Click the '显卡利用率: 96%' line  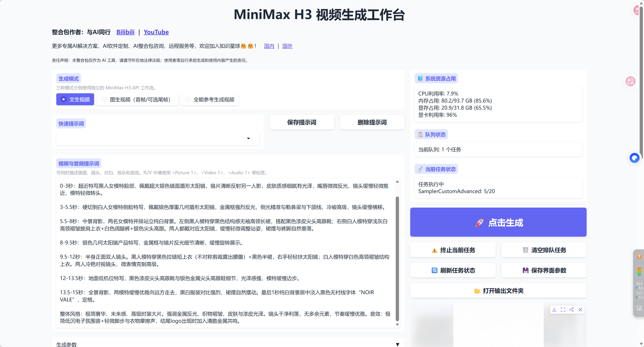(x=438, y=115)
